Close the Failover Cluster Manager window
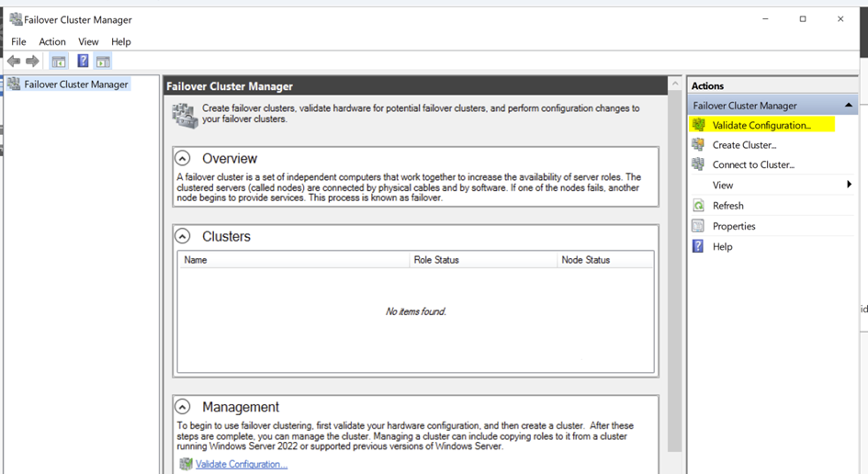 coord(840,18)
